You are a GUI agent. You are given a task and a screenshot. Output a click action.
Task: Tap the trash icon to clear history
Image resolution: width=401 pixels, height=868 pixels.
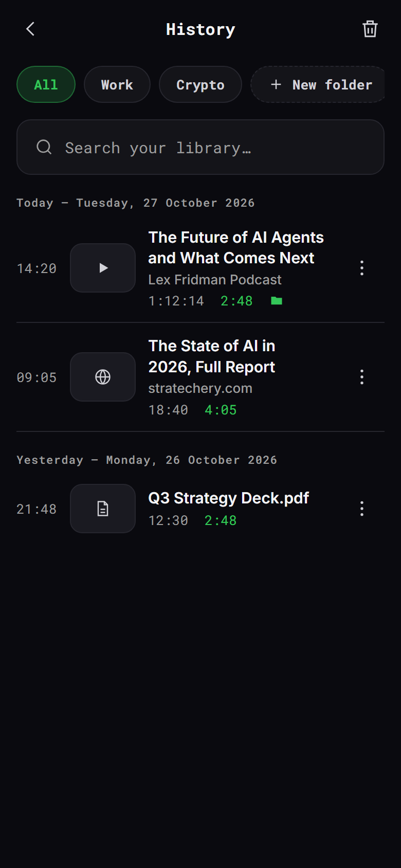coord(370,29)
